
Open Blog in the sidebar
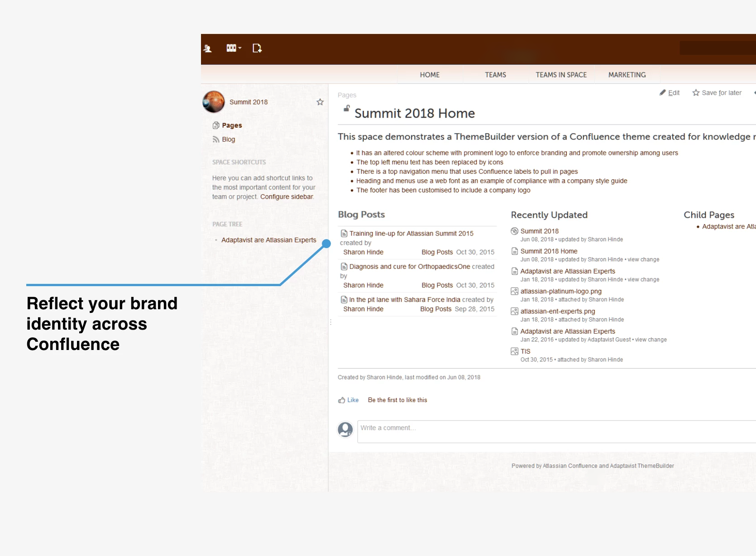coord(229,139)
